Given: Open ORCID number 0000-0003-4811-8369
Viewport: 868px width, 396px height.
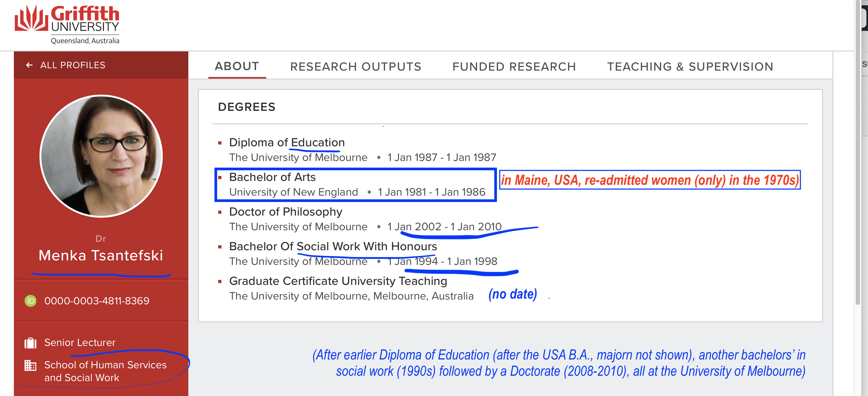Looking at the screenshot, I should click(97, 301).
